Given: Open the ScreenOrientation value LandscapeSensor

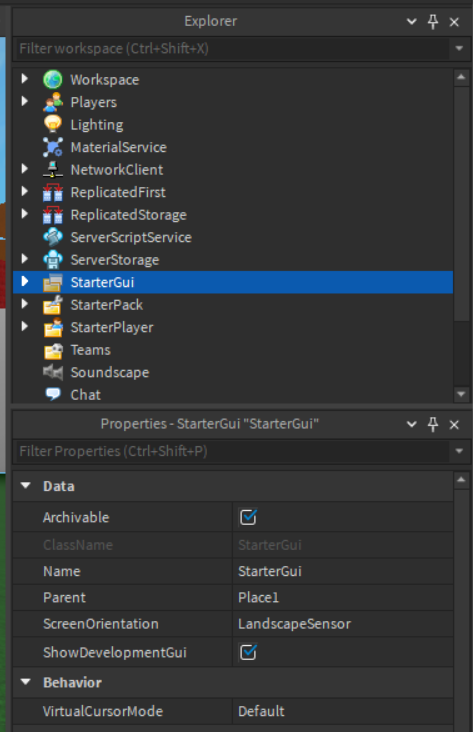Looking at the screenshot, I should pyautogui.click(x=343, y=624).
